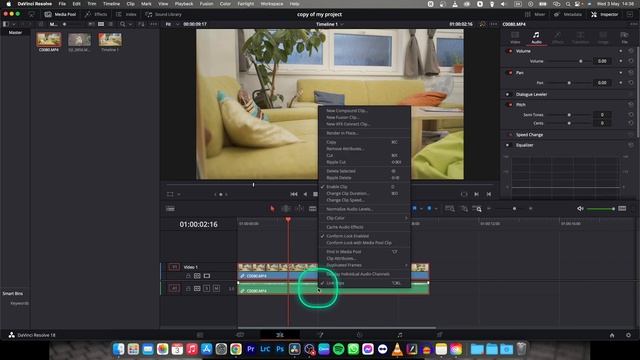640x360 pixels.
Task: Untick Link Clips in the context menu
Action: tap(364, 283)
